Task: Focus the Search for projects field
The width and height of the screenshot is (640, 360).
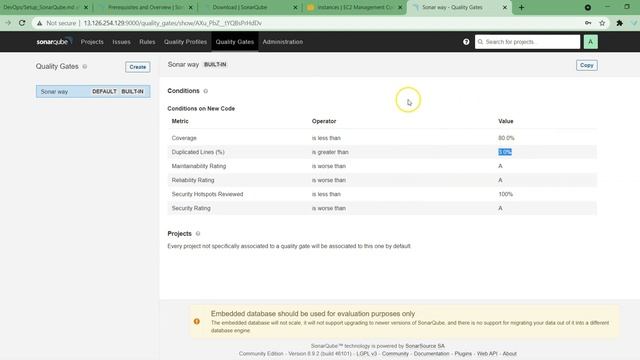Action: tap(527, 42)
